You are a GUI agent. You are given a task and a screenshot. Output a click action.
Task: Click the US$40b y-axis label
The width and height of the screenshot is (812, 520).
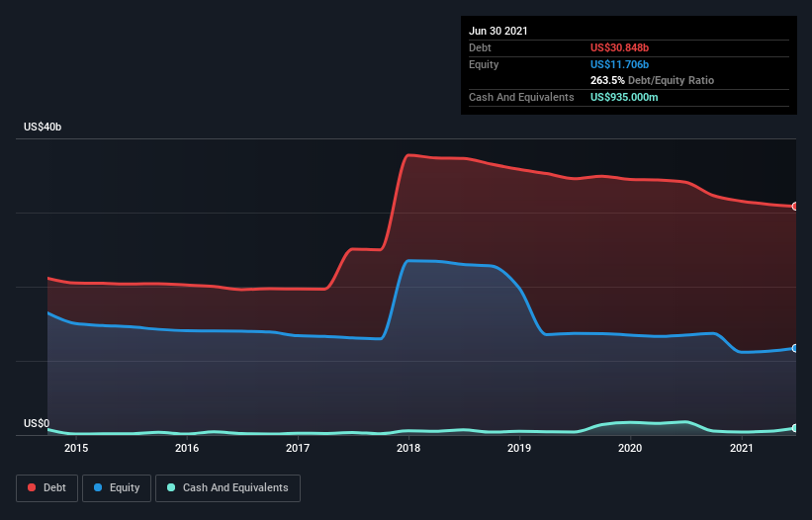pyautogui.click(x=43, y=127)
